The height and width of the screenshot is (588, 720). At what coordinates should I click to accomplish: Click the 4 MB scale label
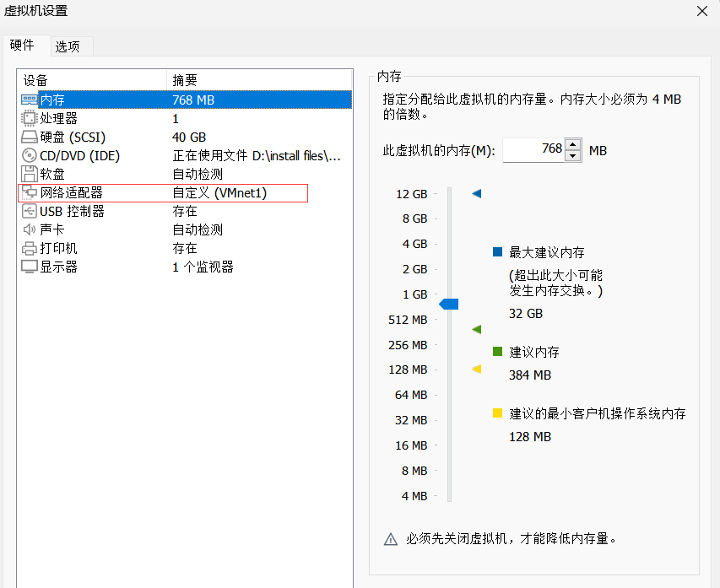414,496
